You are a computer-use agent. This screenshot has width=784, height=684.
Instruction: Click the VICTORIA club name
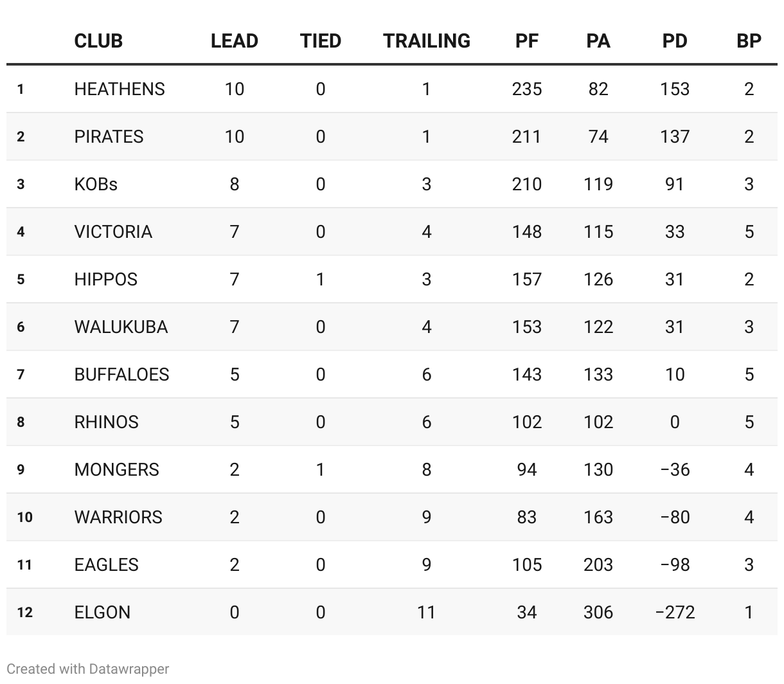click(x=113, y=231)
